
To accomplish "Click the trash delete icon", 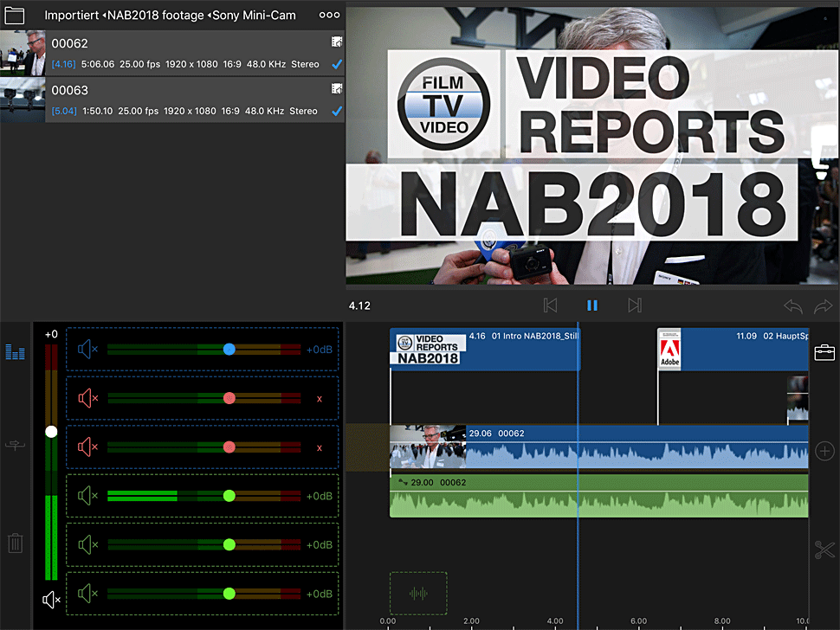I will (15, 543).
